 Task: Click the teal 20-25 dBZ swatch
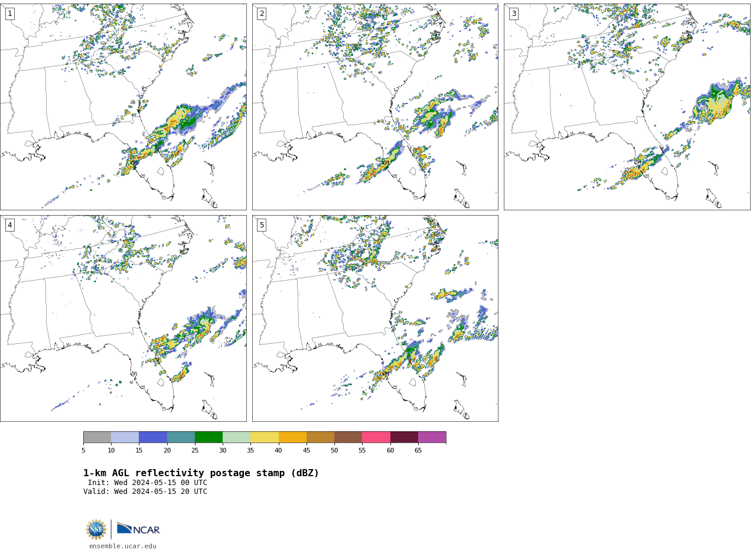click(x=181, y=437)
